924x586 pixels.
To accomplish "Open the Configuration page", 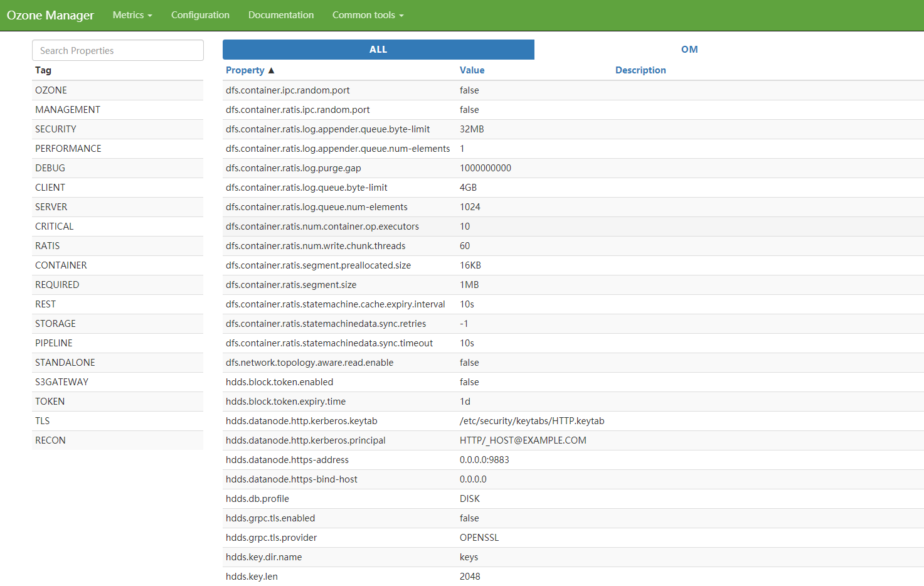I will pos(200,15).
